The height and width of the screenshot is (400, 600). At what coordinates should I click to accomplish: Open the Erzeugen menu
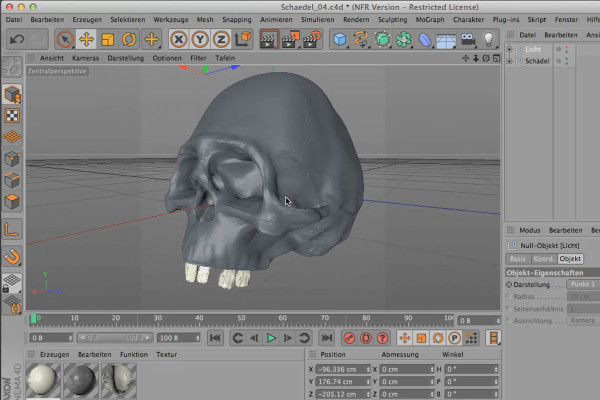pyautogui.click(x=87, y=20)
